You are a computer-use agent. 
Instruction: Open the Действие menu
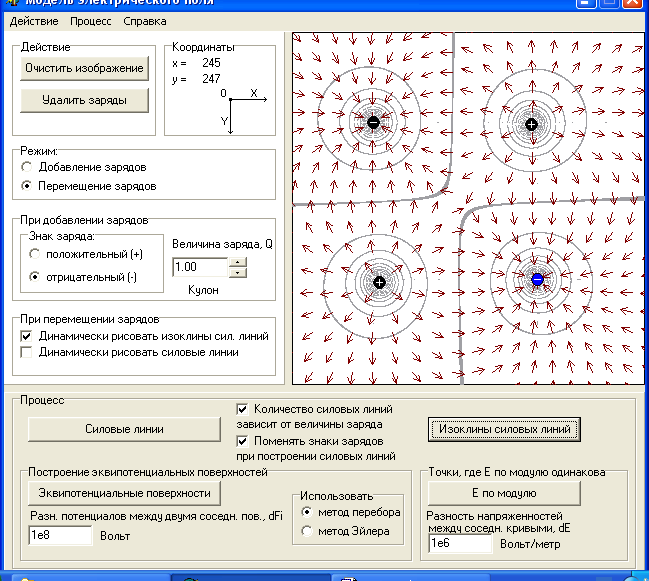pos(34,21)
